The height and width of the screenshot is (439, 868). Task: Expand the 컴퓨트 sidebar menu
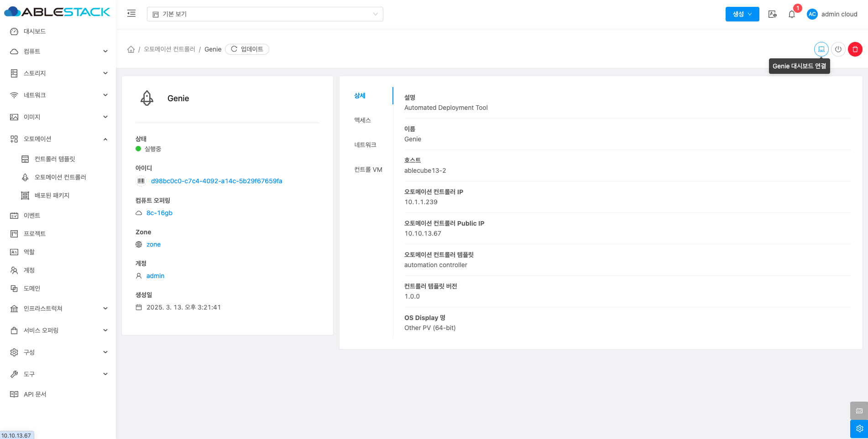pyautogui.click(x=58, y=52)
